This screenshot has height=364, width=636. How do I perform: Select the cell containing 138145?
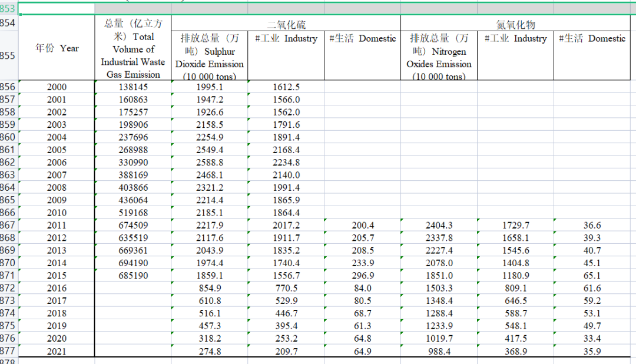pyautogui.click(x=133, y=87)
